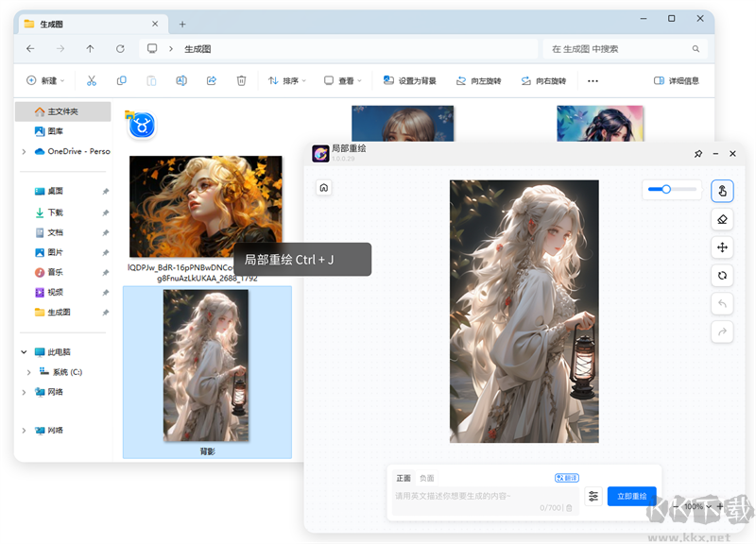Activate the move/pan canvas tool
Screen dimensions: 756x544
[722, 247]
